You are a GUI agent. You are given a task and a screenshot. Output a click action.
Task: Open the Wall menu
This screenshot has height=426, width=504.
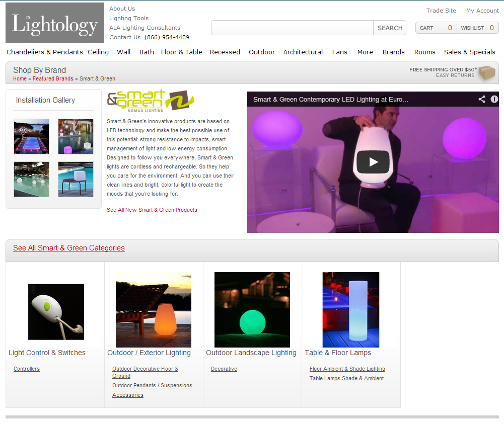[x=124, y=52]
